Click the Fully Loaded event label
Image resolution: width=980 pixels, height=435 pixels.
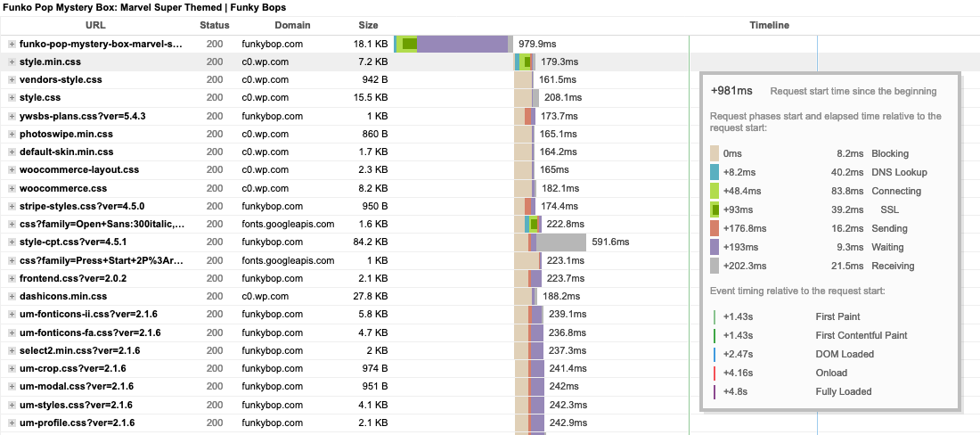pyautogui.click(x=843, y=392)
